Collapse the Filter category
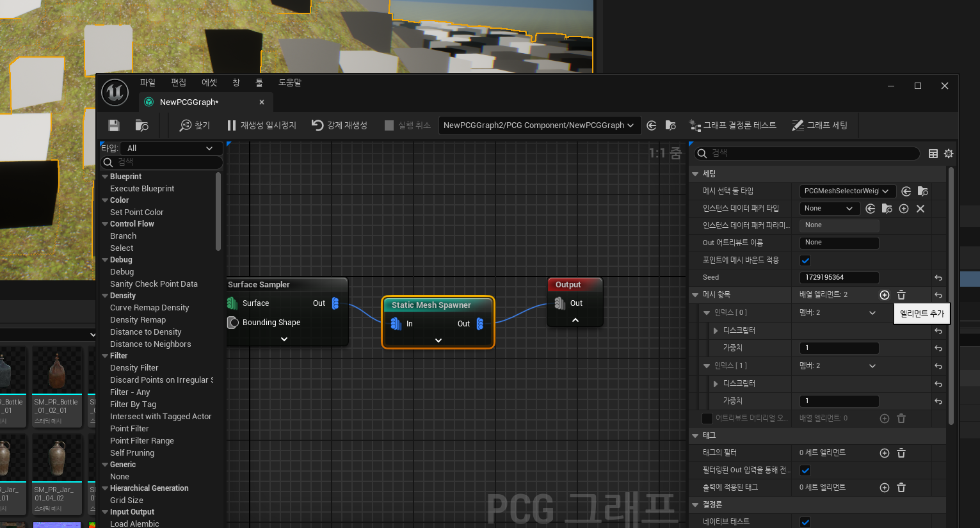This screenshot has width=980, height=528. tap(105, 356)
